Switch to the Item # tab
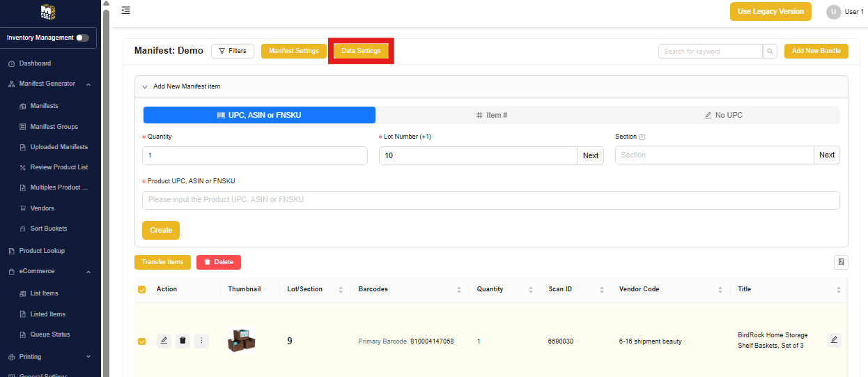 491,115
